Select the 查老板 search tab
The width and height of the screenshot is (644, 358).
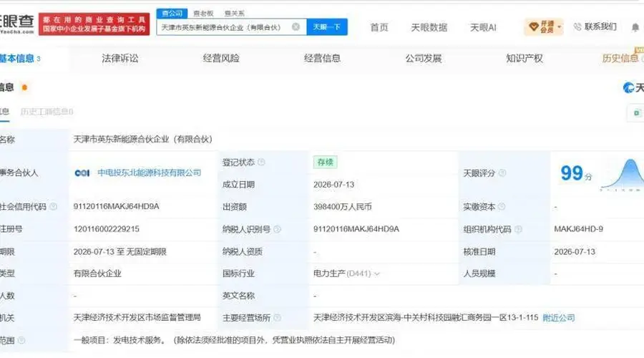[203, 14]
